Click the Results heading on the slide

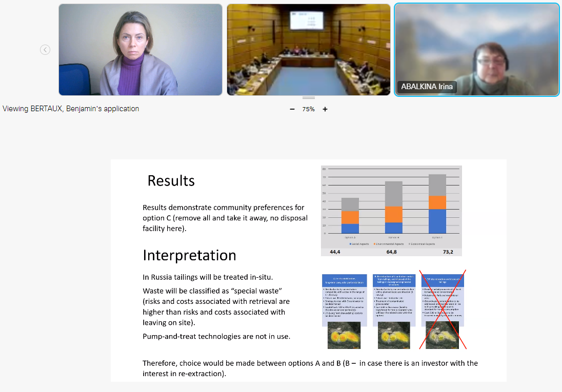(171, 181)
